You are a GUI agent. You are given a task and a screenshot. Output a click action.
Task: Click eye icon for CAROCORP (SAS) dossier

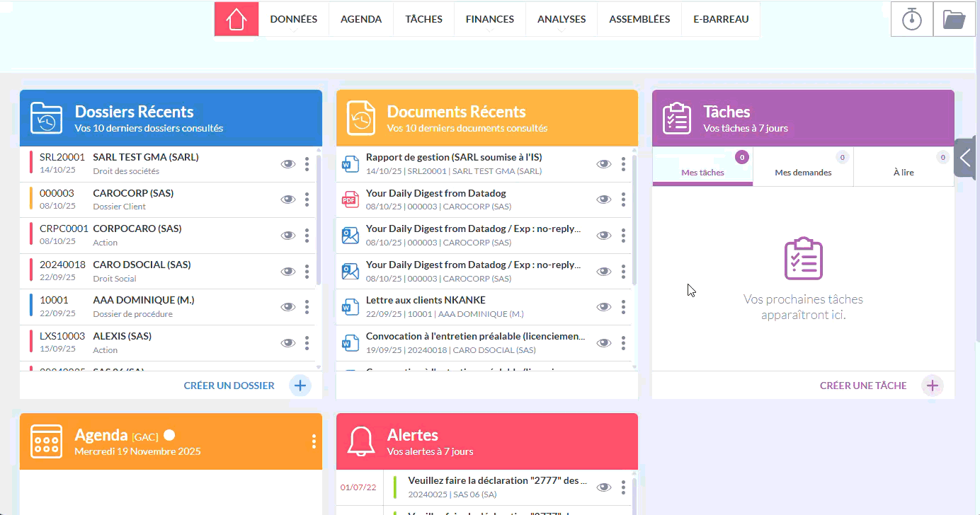287,200
